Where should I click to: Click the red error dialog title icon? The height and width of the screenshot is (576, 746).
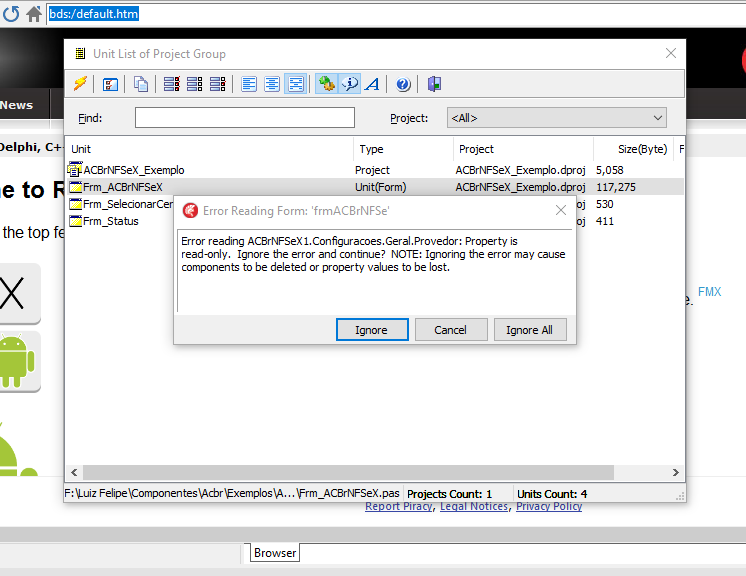coord(190,210)
